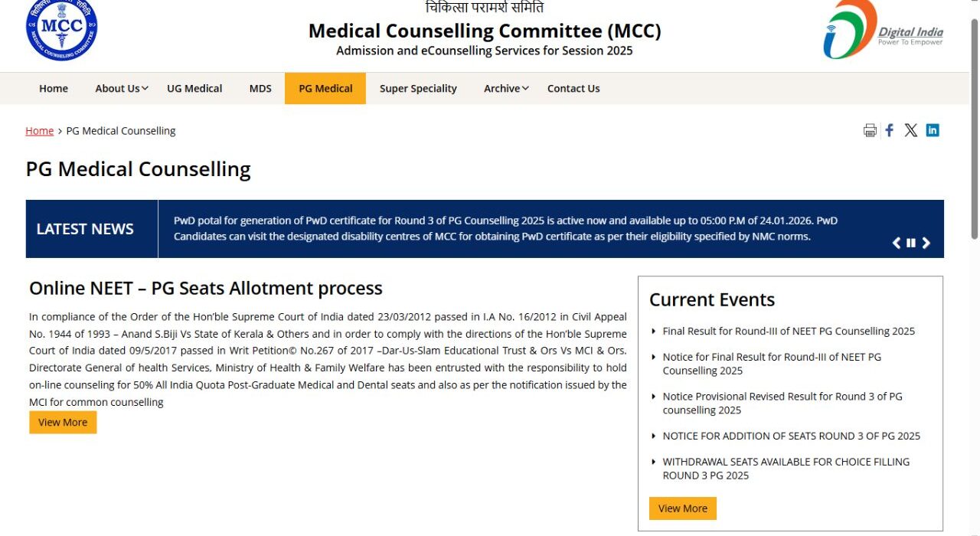
Task: Click the print page icon
Action: coord(870,130)
